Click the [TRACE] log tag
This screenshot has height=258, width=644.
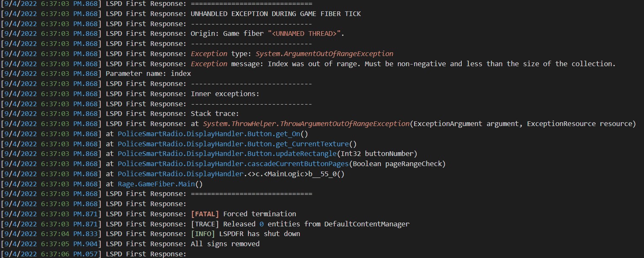[205, 224]
